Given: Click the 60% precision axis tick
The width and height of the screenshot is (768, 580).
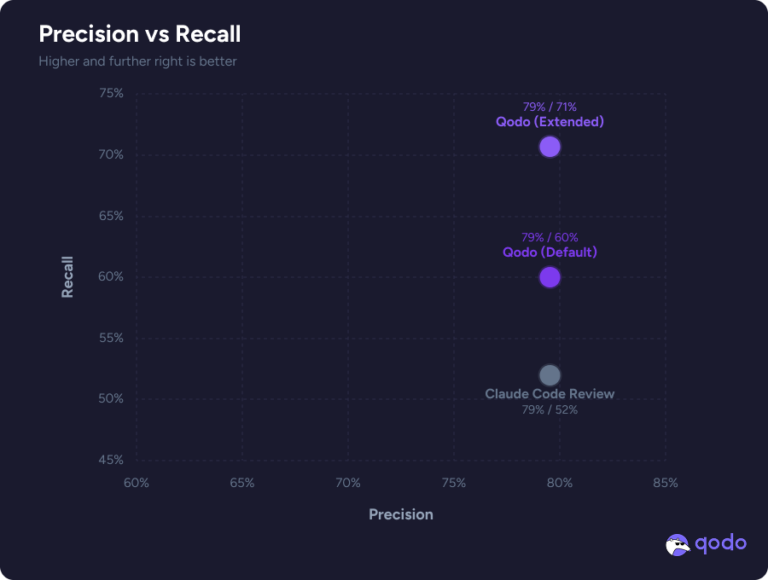Looking at the screenshot, I should pyautogui.click(x=136, y=483).
